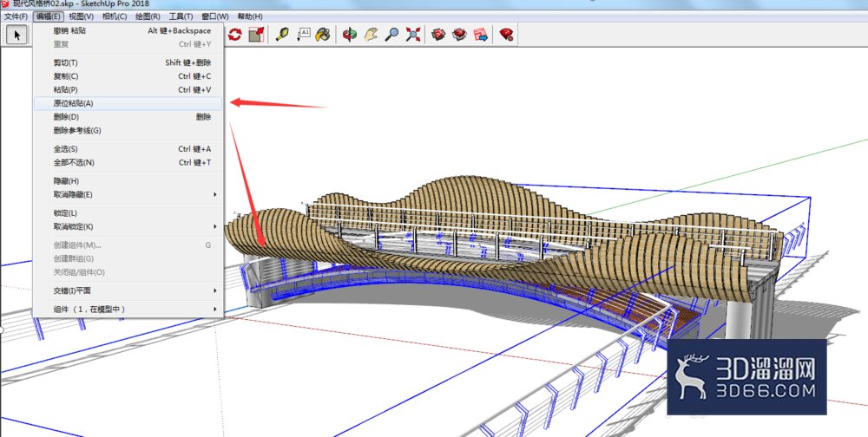Choose 删除参考线(G) entry
The width and height of the screenshot is (868, 437).
click(x=128, y=131)
